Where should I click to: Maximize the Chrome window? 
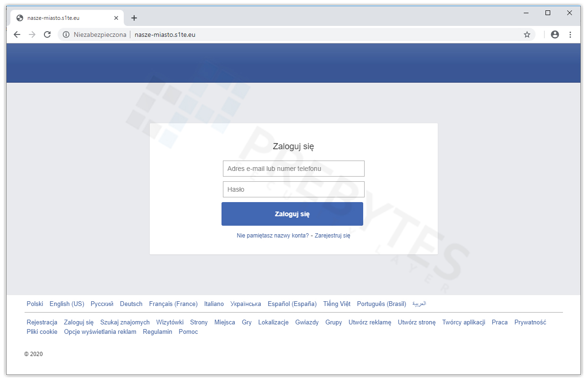tap(548, 13)
